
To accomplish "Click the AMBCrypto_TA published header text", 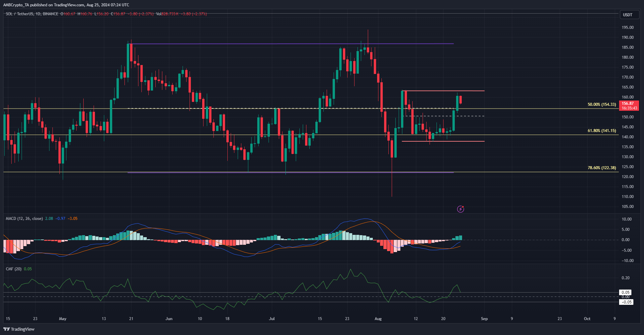I will (x=66, y=5).
